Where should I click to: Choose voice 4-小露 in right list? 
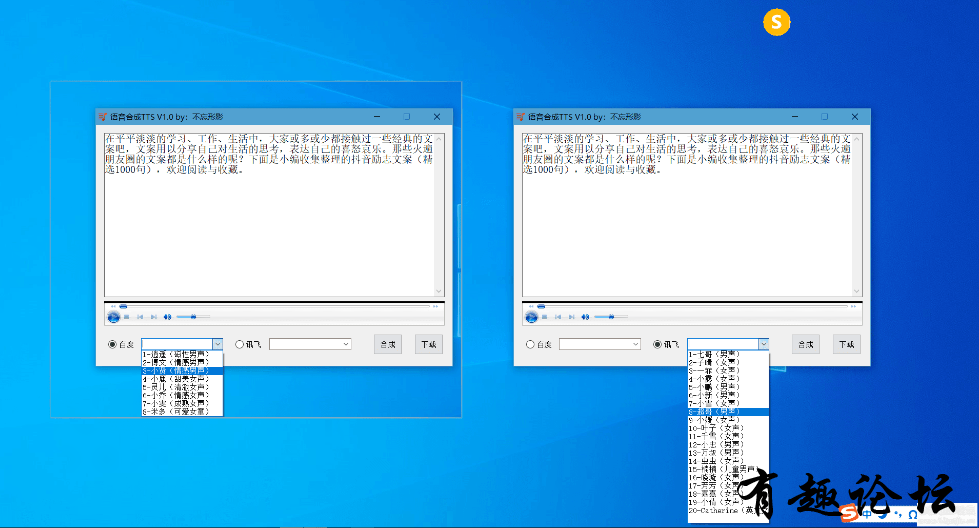[728, 379]
